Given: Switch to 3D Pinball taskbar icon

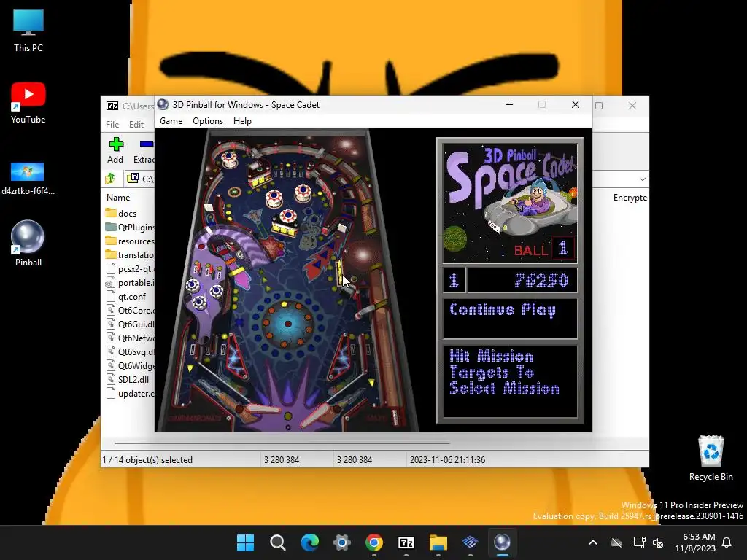Looking at the screenshot, I should [x=502, y=542].
